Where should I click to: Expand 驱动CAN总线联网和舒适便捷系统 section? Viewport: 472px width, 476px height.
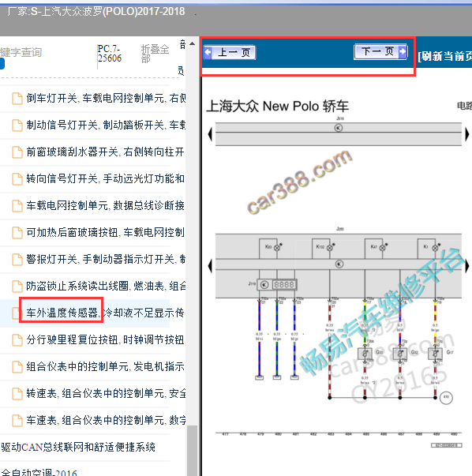[x=78, y=447]
